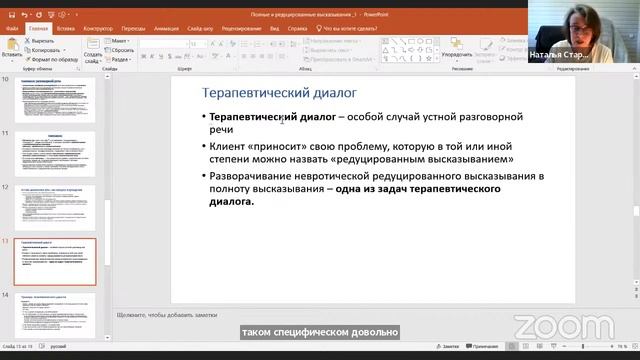The image size is (640, 360).
Task: Open the Анимация tab
Action: tap(166, 29)
